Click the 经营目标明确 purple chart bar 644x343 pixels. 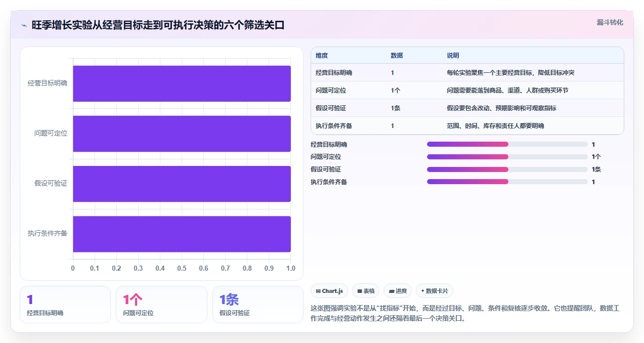click(x=182, y=83)
